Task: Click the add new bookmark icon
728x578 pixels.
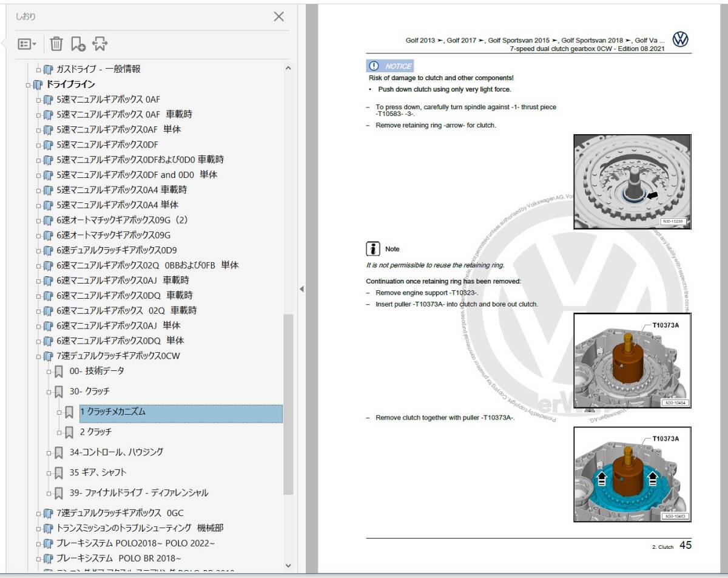Action: click(78, 44)
